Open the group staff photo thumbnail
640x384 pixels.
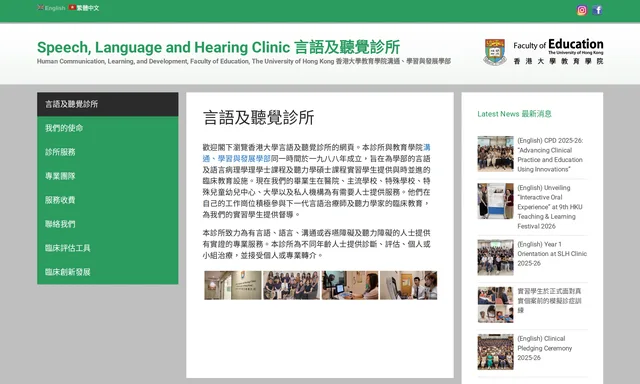coord(291,285)
